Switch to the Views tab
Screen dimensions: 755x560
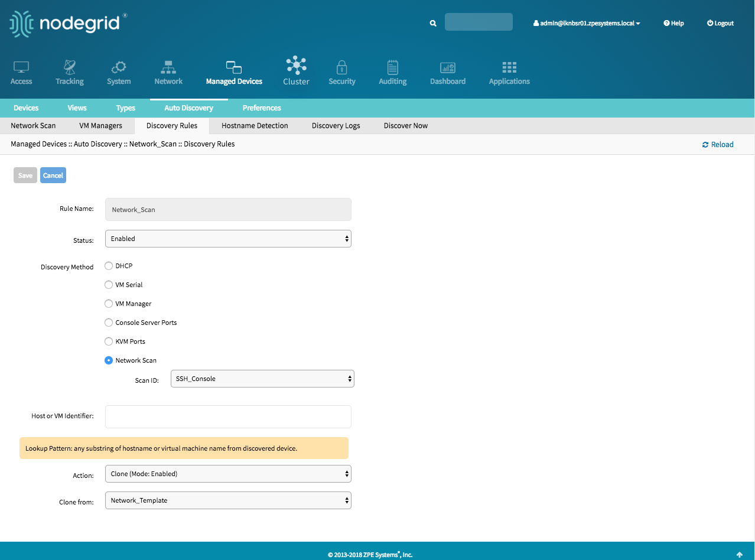[77, 108]
